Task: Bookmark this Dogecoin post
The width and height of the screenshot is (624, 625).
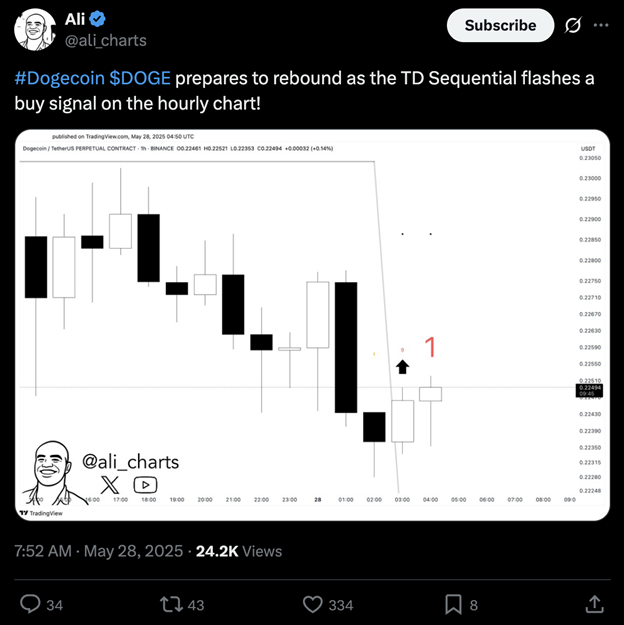Action: (453, 603)
